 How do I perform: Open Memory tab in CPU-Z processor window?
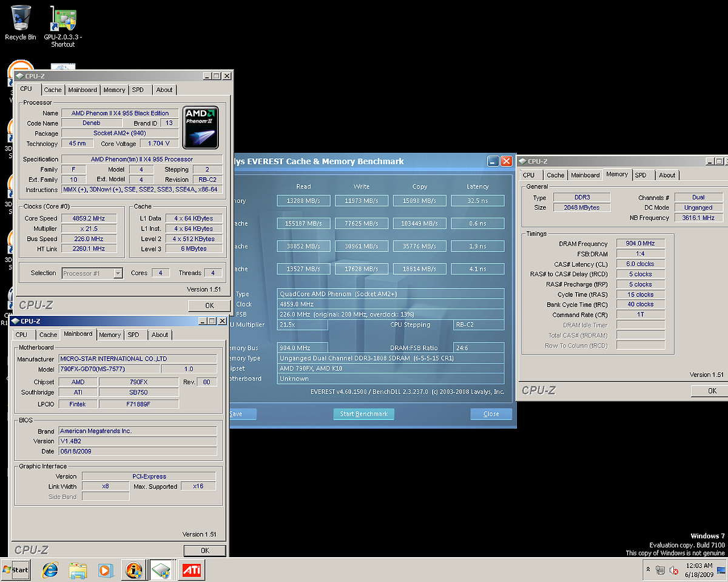(114, 90)
